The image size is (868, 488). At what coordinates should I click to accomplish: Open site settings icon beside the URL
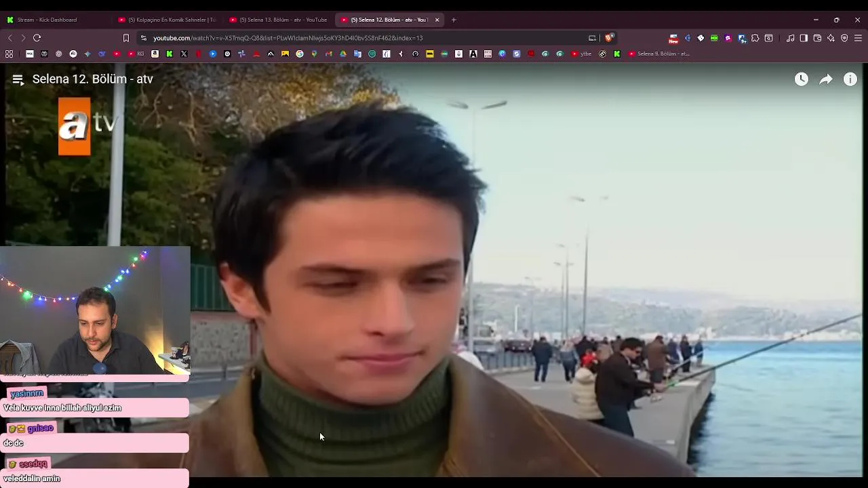pos(143,38)
